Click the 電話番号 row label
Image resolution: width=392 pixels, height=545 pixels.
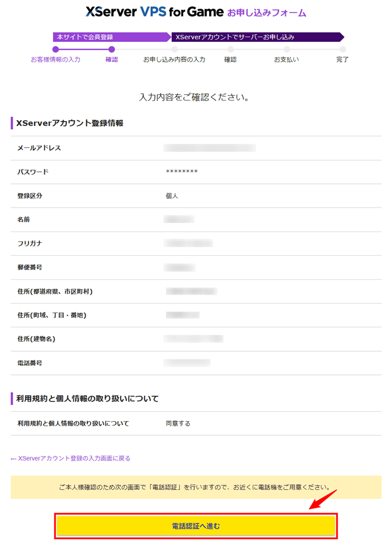pyautogui.click(x=30, y=363)
